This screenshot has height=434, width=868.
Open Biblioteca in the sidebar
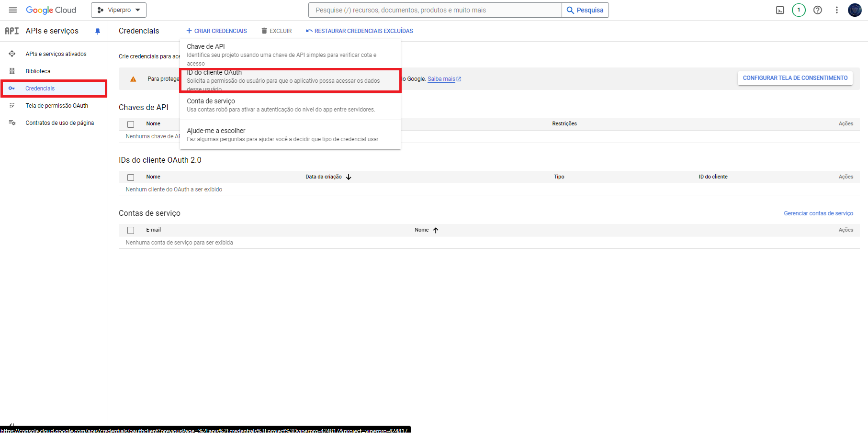pyautogui.click(x=38, y=71)
